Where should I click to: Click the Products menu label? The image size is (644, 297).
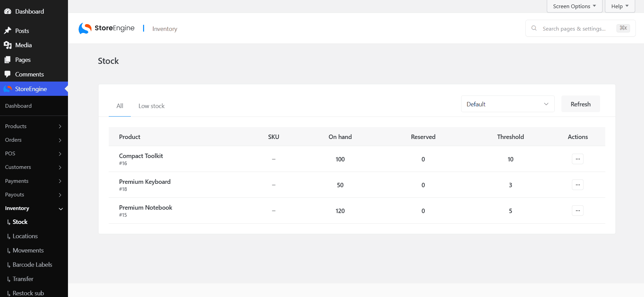point(16,126)
